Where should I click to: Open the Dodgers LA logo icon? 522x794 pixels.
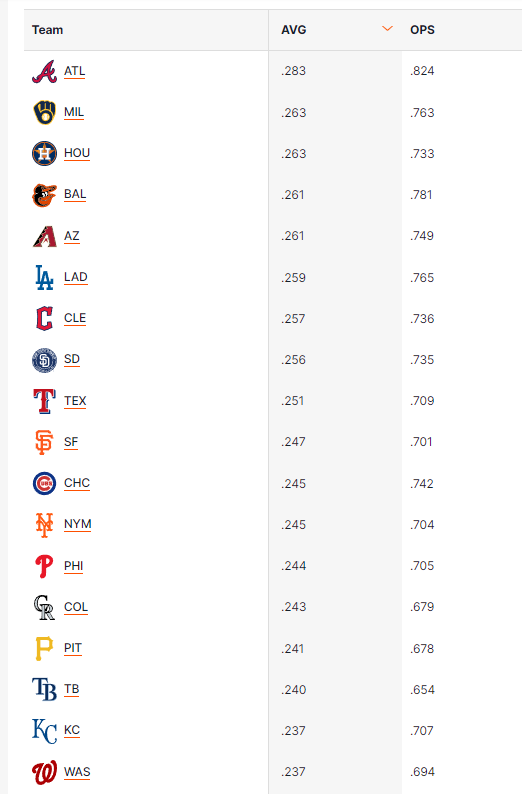[x=45, y=277]
